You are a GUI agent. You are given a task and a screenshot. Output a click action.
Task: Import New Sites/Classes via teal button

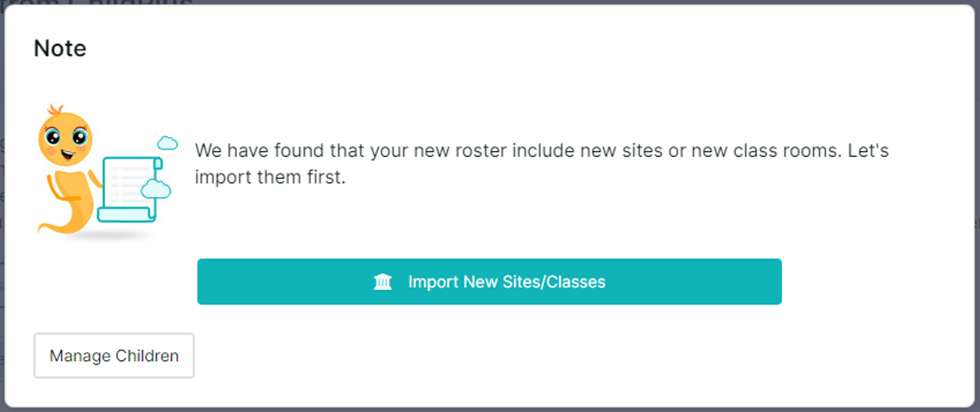490,281
